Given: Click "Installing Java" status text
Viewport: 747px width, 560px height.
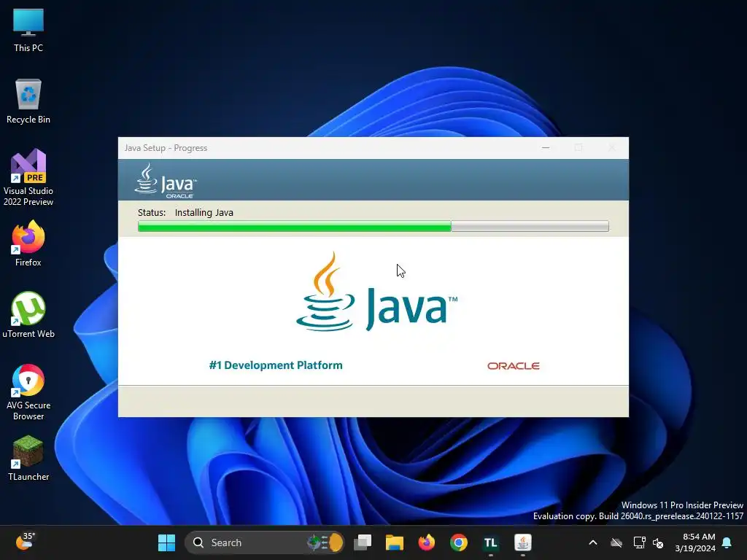Looking at the screenshot, I should 204,212.
